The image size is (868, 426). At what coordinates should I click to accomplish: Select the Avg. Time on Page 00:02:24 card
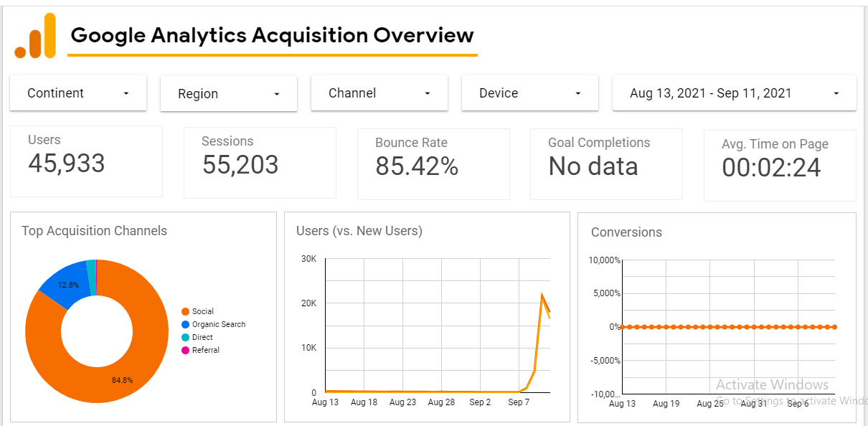coord(780,166)
